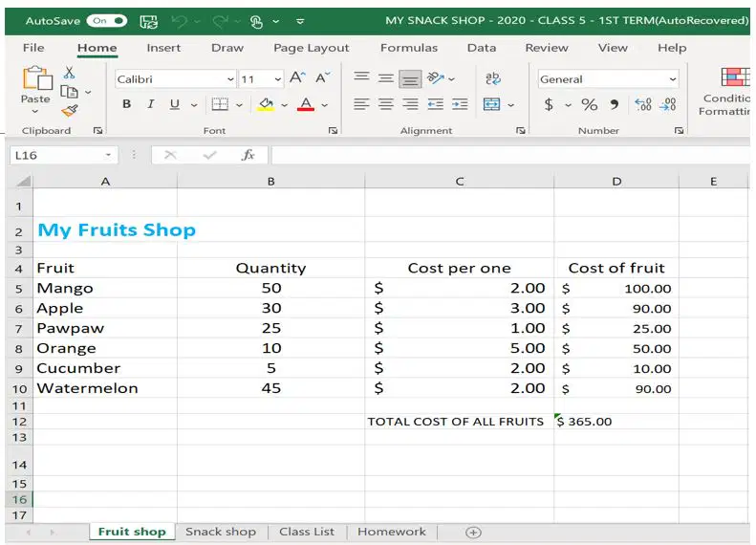The image size is (756, 545).
Task: Toggle Wrap Text icon
Action: coord(493,78)
